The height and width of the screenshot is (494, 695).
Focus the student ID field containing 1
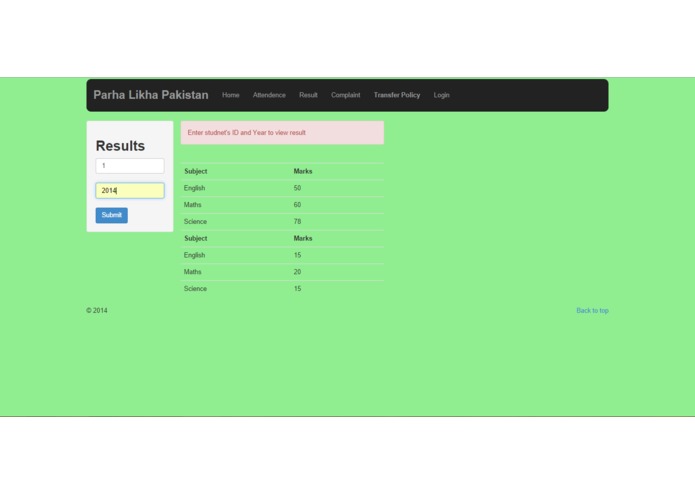(x=130, y=166)
